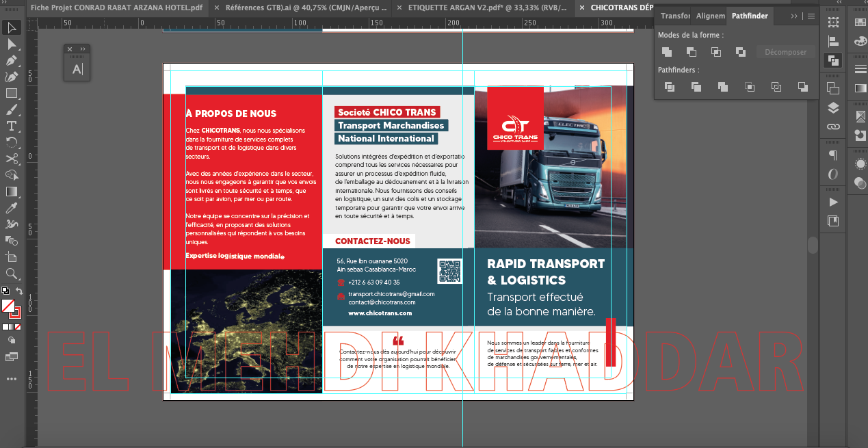Switch to the Transform panel tab

[x=675, y=16]
